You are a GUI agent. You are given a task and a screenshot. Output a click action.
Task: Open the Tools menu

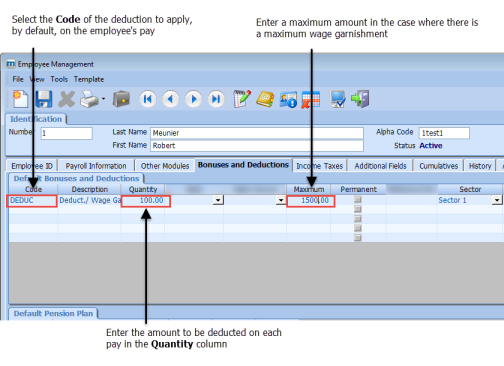click(x=59, y=79)
